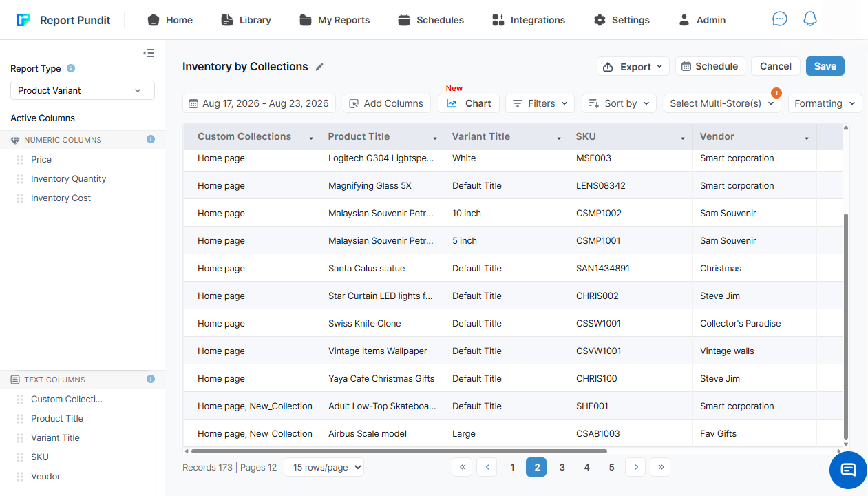868x496 pixels.
Task: Pick the date range Aug 17 - Aug 23, 2026
Action: (x=259, y=103)
